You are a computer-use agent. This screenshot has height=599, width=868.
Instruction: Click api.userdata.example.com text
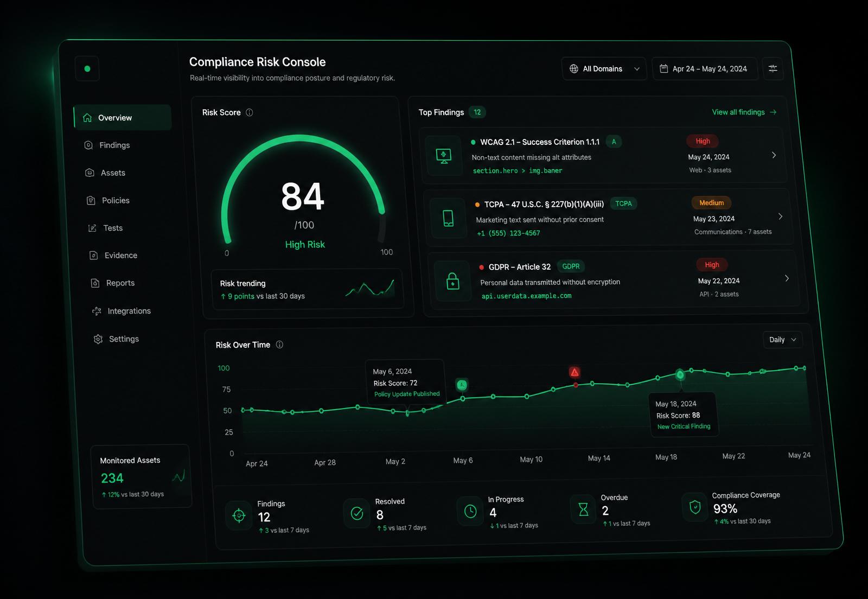pyautogui.click(x=526, y=296)
